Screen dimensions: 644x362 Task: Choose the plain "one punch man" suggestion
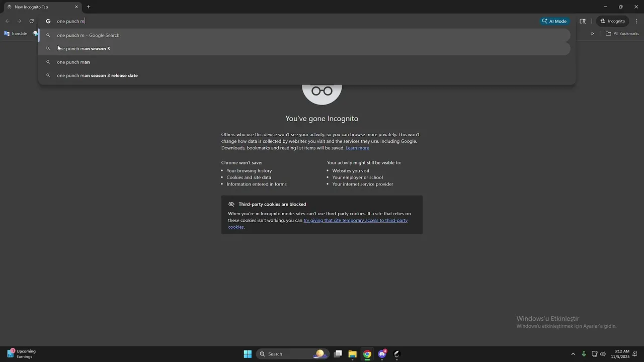point(304,62)
